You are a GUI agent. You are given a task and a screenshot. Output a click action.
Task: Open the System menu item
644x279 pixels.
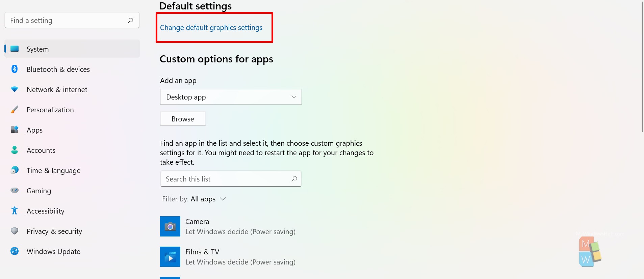(72, 49)
